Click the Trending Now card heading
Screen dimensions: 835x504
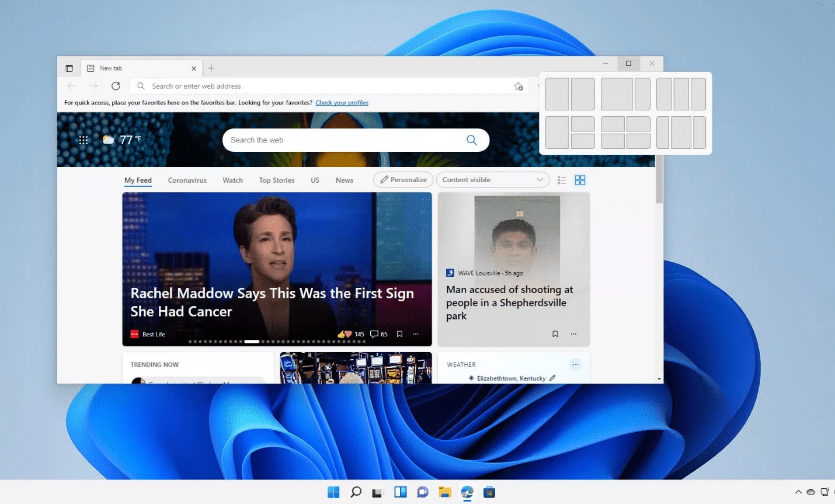(155, 364)
